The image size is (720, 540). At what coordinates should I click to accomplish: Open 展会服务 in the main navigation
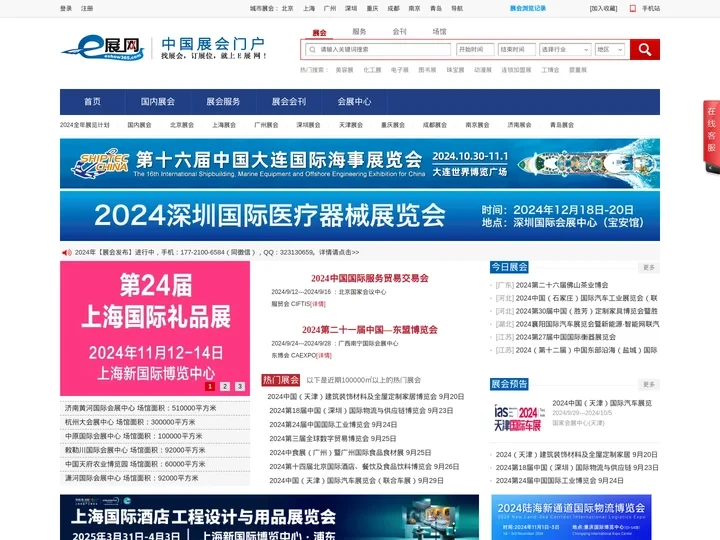tap(223, 101)
